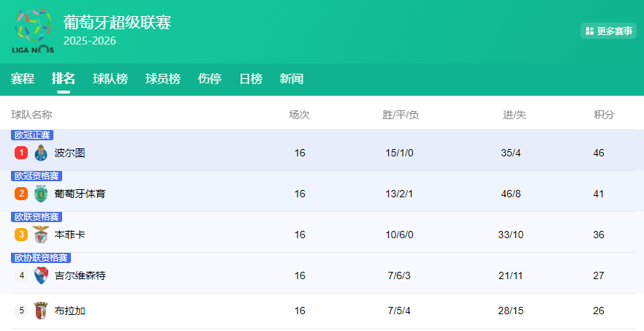
Task: Switch to the 日榜 tab
Action: [251, 79]
